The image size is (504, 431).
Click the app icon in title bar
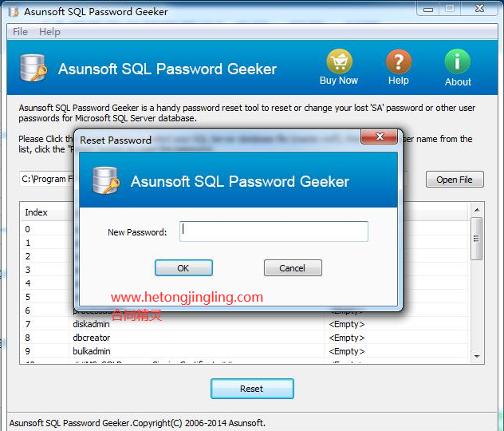(14, 12)
